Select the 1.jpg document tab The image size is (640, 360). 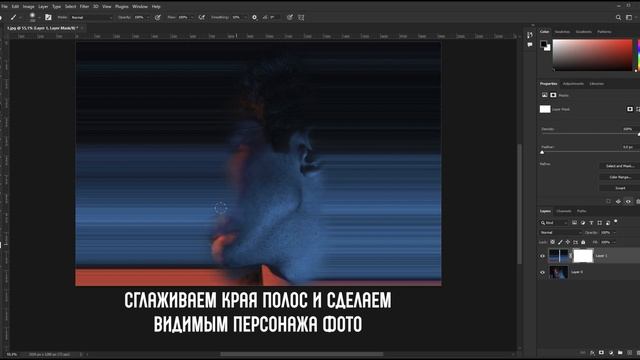pyautogui.click(x=42, y=28)
